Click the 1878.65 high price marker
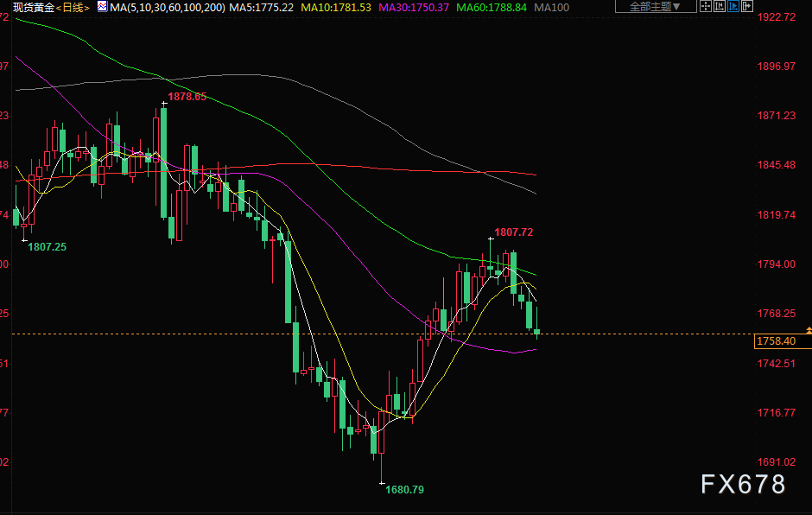 tap(187, 97)
